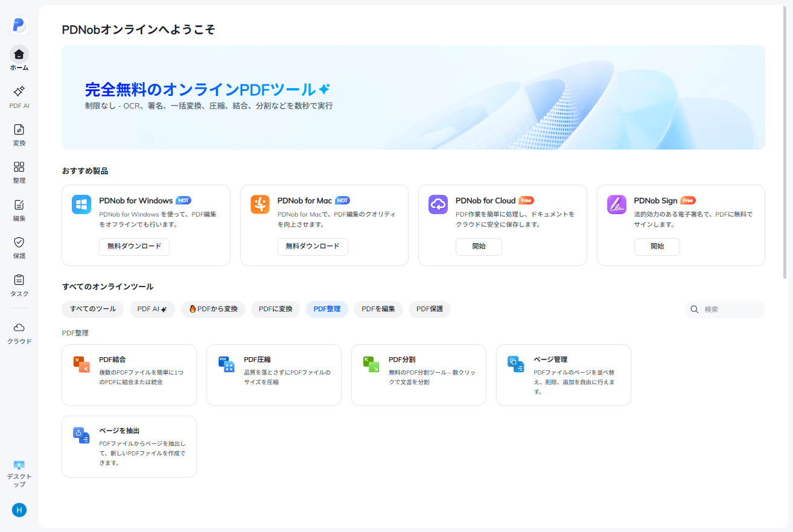This screenshot has height=532, width=793.
Task: Click the すべてのオンラインツール heading
Action: tap(108, 287)
